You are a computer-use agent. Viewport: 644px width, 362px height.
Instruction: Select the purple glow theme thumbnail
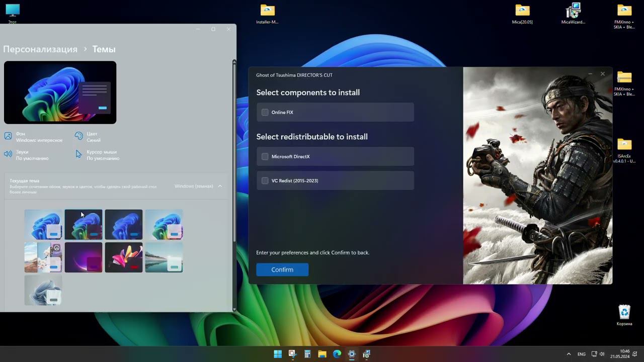click(x=84, y=257)
